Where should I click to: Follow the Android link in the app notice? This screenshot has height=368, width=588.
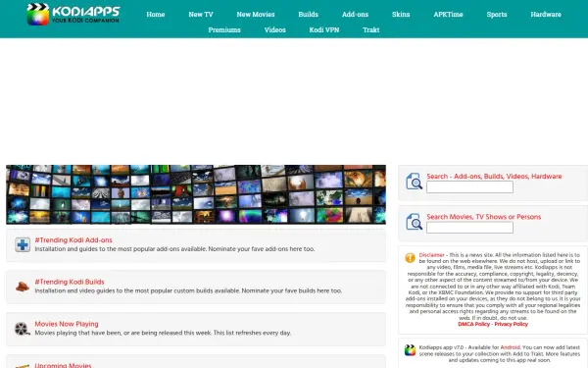[x=510, y=347]
